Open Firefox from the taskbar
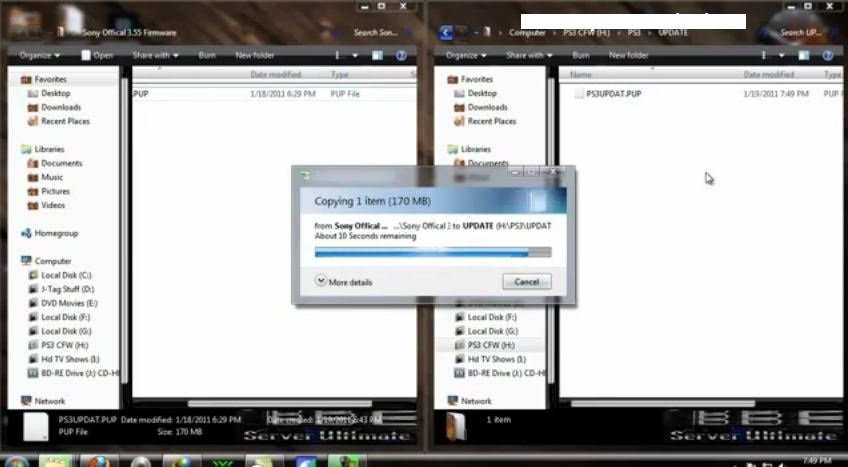 (99, 463)
